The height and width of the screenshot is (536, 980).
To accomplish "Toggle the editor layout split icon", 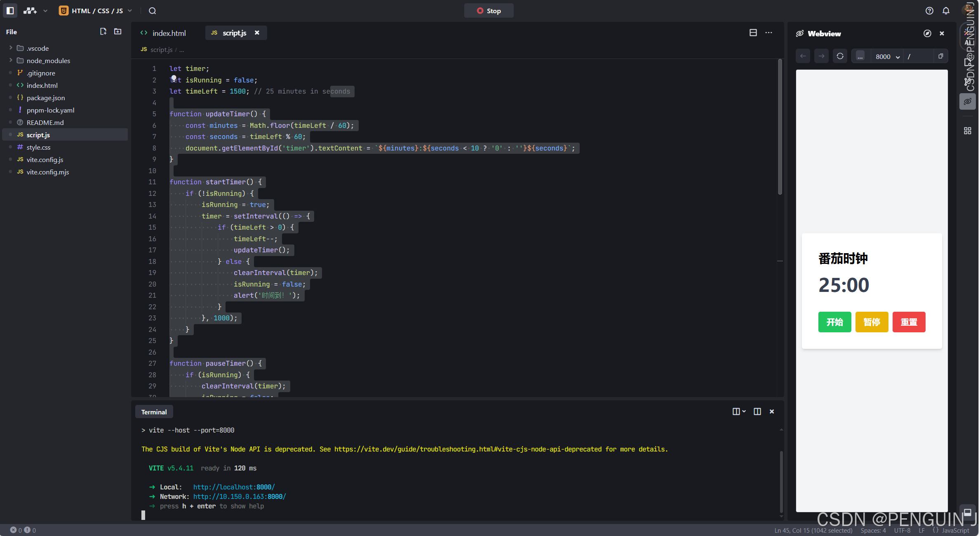I will coord(753,33).
